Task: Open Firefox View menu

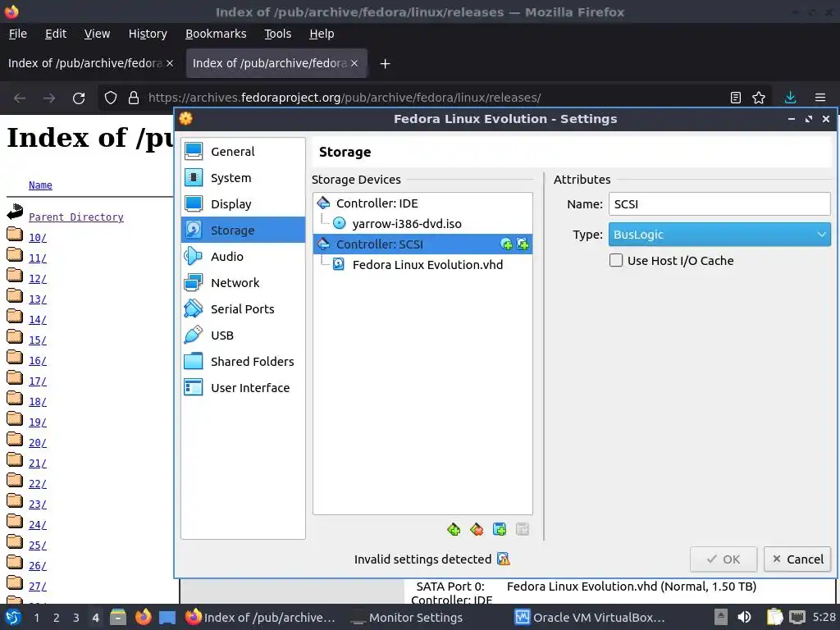Action: click(x=97, y=34)
